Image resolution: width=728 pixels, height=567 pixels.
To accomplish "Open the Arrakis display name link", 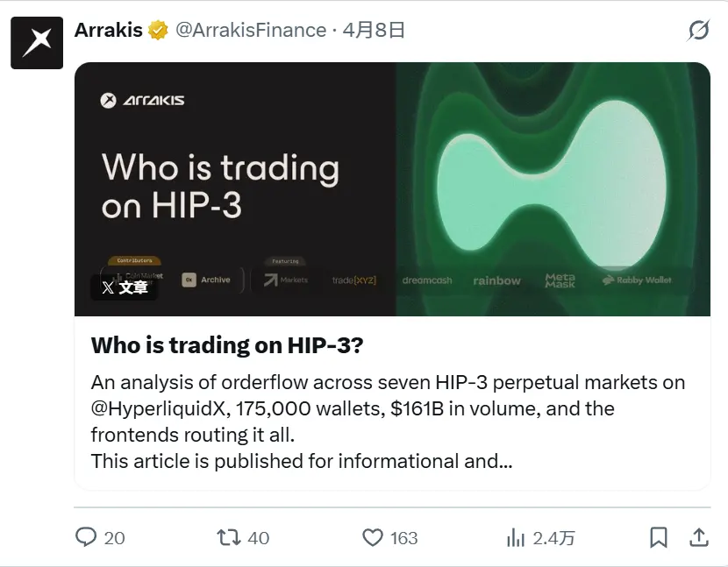I will point(108,30).
